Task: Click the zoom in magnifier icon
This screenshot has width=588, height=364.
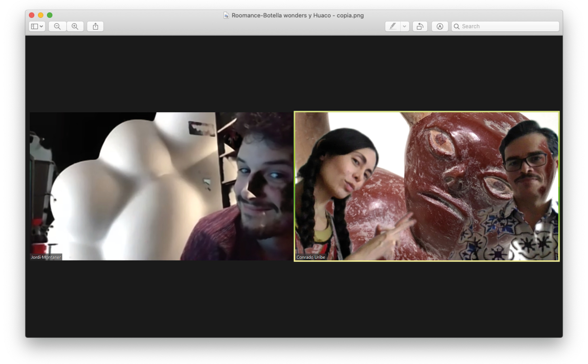Action: pos(75,26)
